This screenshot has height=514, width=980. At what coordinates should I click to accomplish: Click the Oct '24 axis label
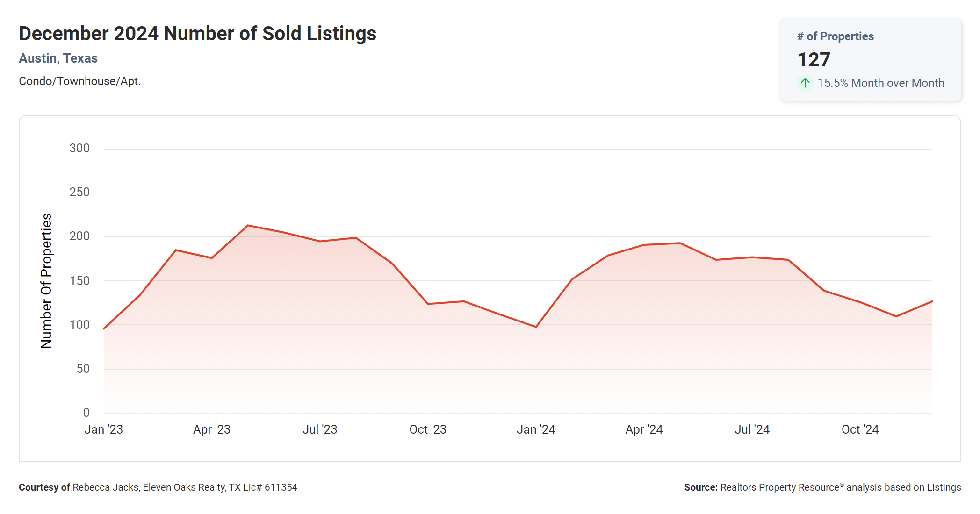pos(860,429)
